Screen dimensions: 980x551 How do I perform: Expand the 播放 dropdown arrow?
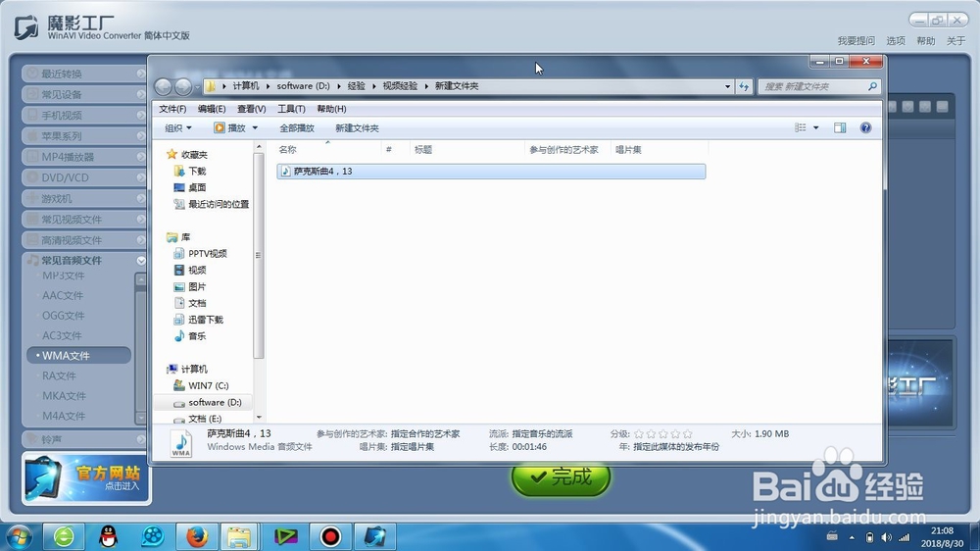click(x=255, y=128)
